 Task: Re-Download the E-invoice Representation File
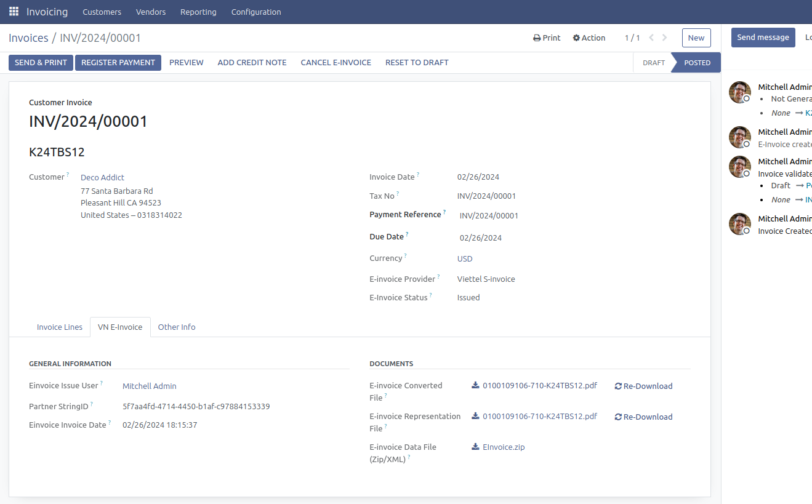(643, 417)
